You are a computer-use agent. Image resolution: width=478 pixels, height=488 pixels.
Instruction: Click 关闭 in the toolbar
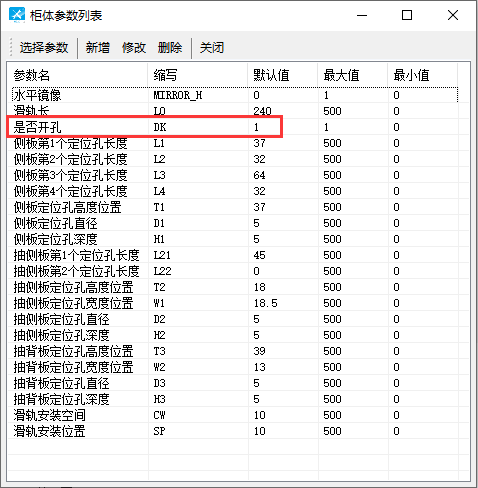(212, 48)
